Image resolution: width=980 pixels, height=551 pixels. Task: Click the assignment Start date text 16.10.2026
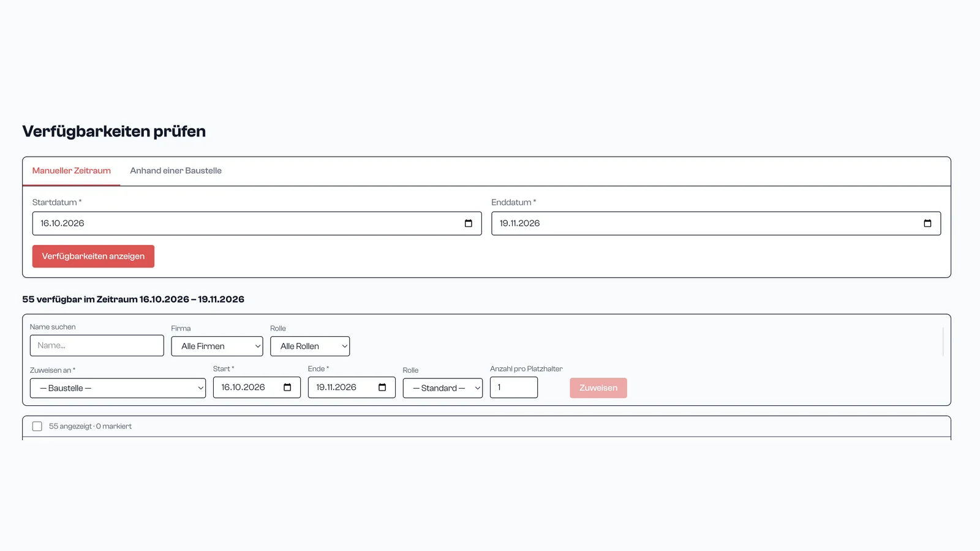[243, 388]
